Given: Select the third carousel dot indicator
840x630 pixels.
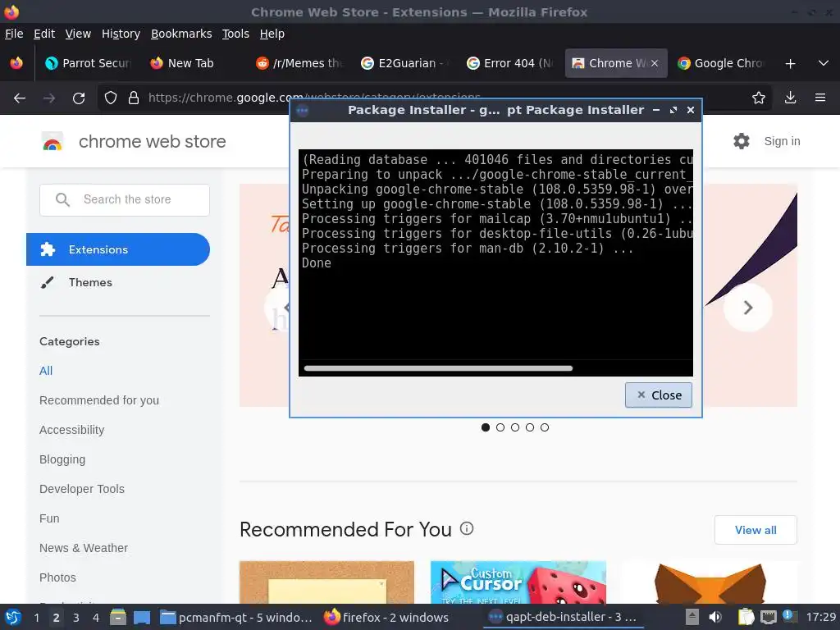Looking at the screenshot, I should pos(515,427).
